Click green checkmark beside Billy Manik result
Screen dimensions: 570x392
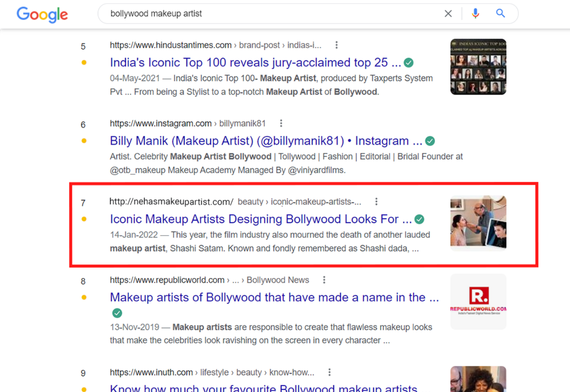coord(430,141)
